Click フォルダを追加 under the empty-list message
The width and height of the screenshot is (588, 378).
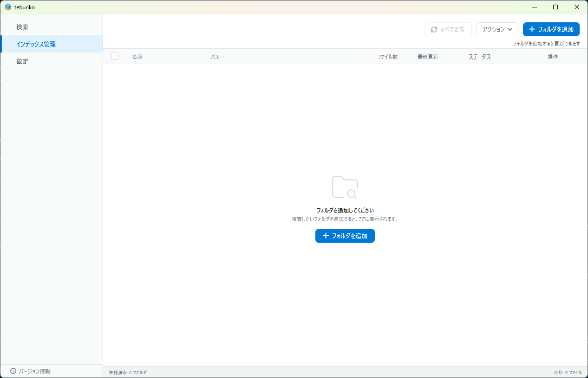pos(345,236)
